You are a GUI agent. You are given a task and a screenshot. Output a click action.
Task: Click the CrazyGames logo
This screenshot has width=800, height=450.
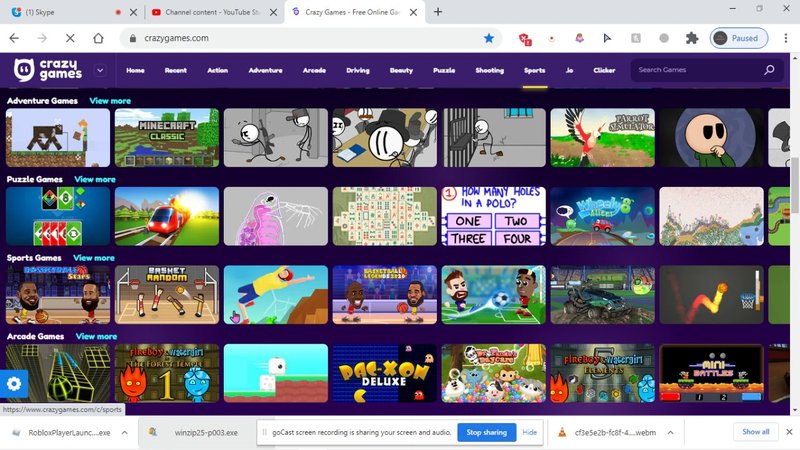point(47,70)
